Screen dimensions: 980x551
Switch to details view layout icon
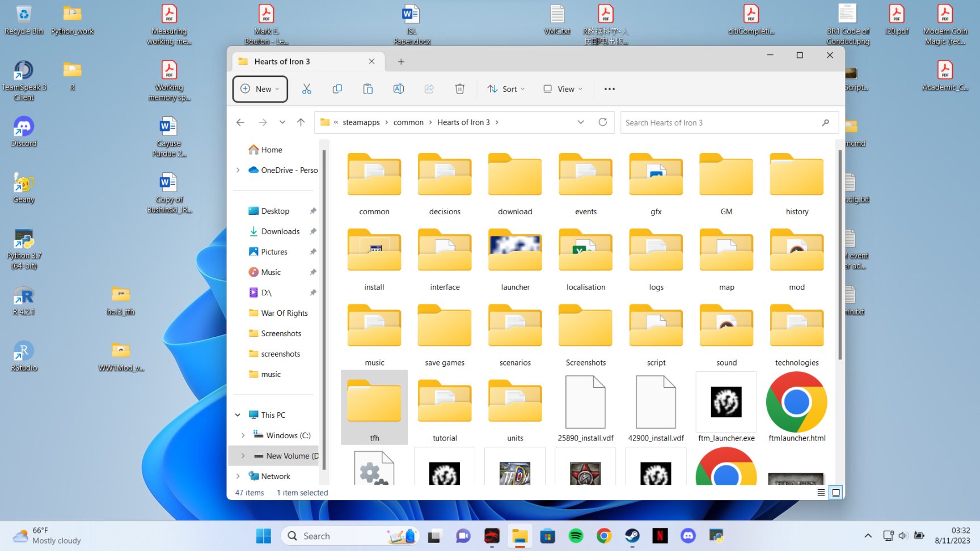(x=821, y=493)
